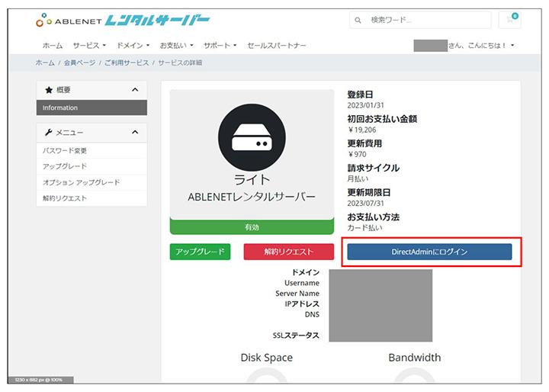Click the DirectAdminにログイン button

point(429,252)
